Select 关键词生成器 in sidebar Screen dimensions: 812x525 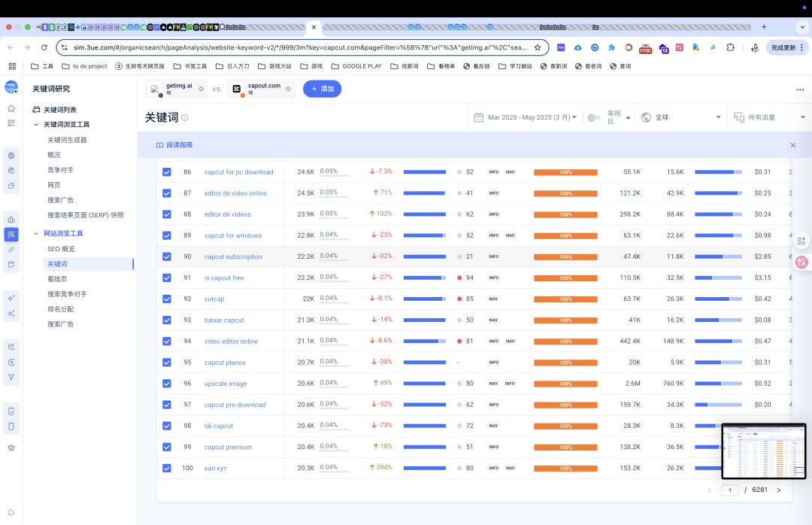click(67, 140)
